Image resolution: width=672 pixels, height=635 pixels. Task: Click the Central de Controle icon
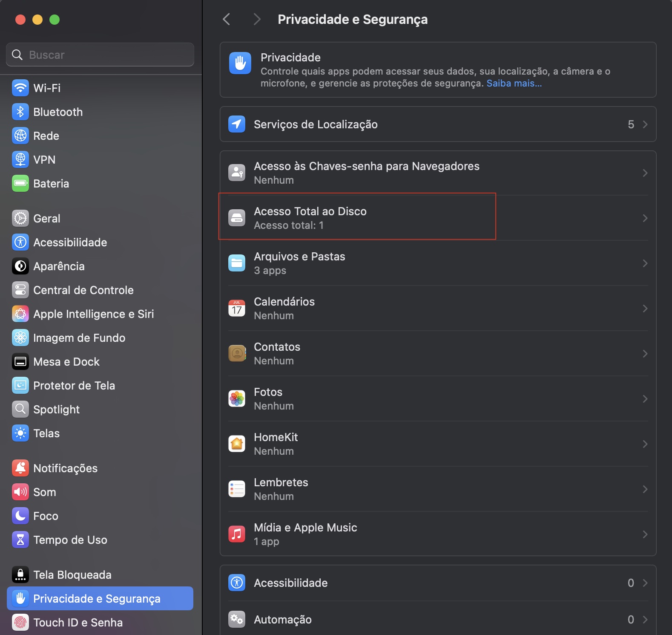20,290
